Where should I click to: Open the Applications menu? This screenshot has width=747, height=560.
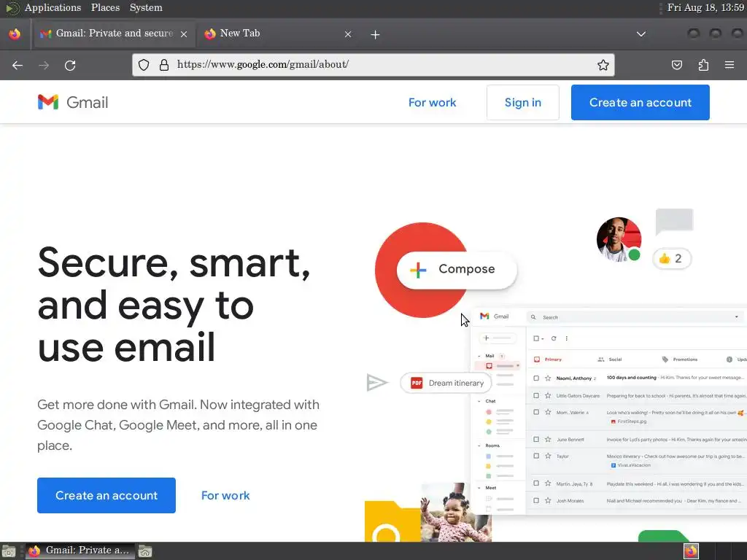tap(53, 7)
